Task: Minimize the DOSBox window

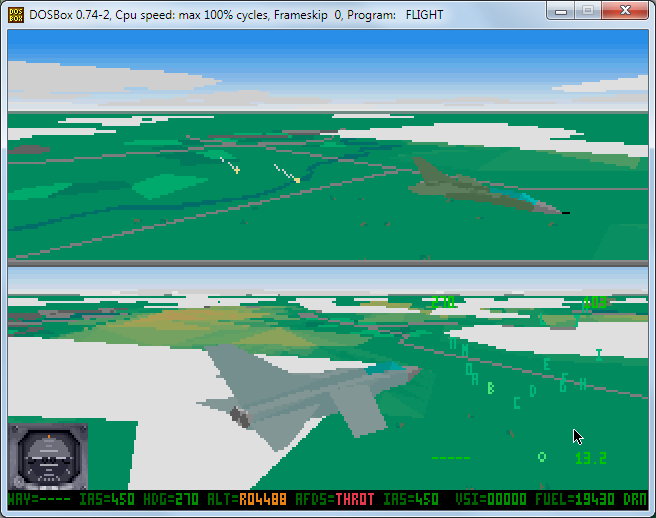Action: (x=561, y=11)
